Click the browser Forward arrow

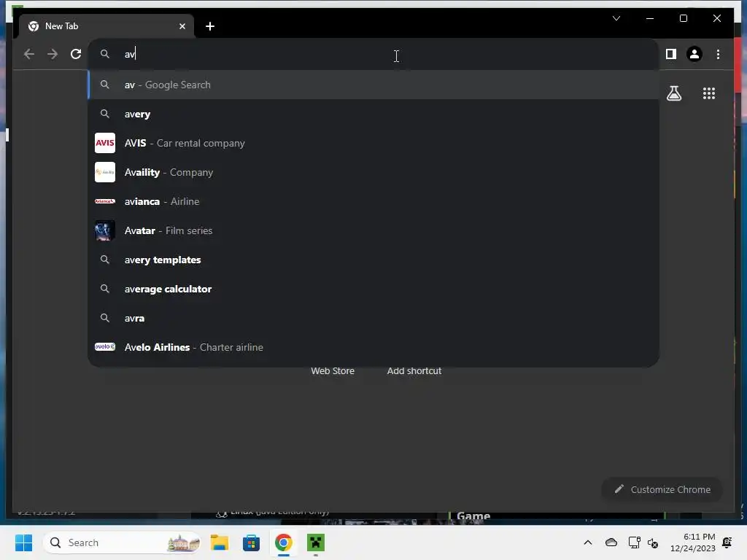[53, 54]
